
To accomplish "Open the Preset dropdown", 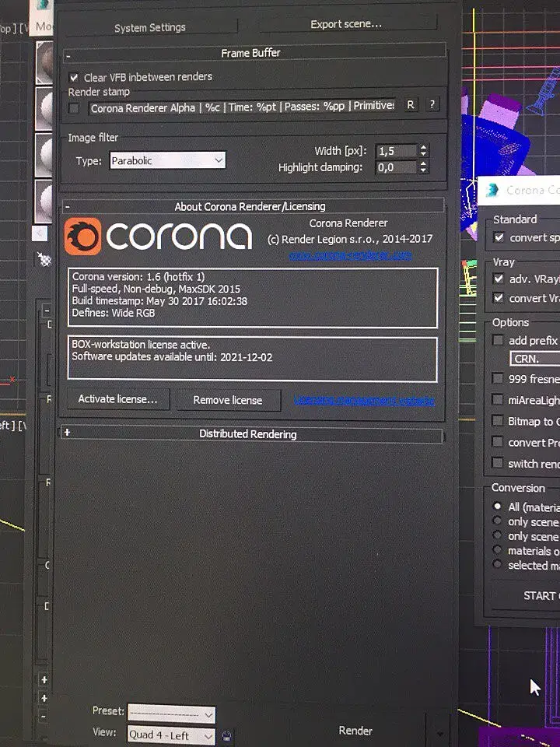I will pyautogui.click(x=171, y=714).
